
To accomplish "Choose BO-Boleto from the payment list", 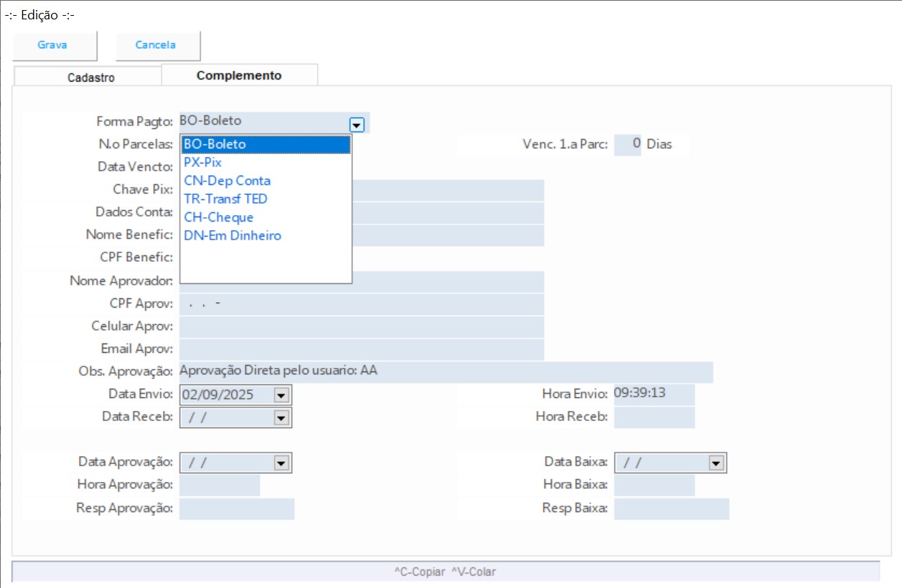I will [x=215, y=144].
